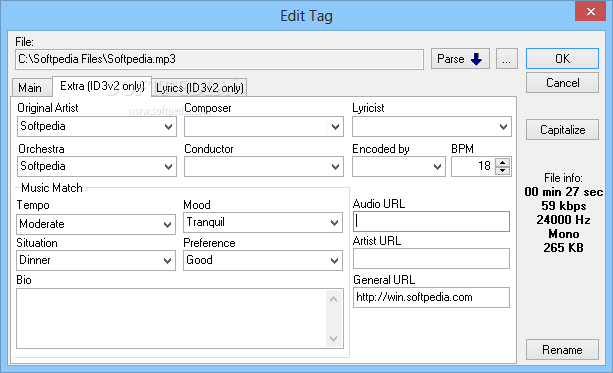
Task: Focus the Artist URL field
Action: point(431,258)
